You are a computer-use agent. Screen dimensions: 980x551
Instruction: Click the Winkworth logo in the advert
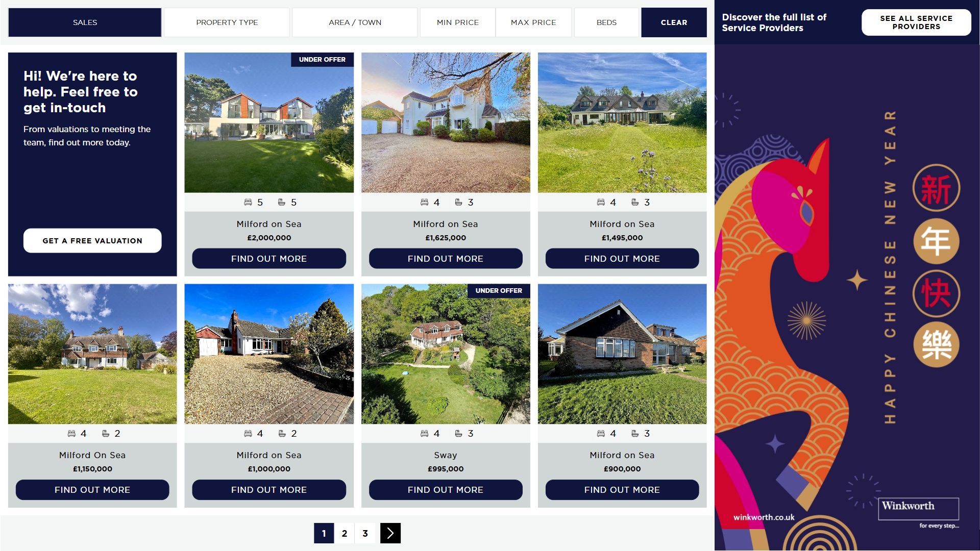coord(918,509)
